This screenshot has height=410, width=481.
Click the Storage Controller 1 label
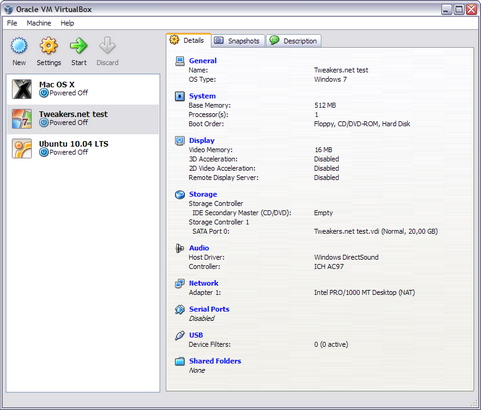219,222
